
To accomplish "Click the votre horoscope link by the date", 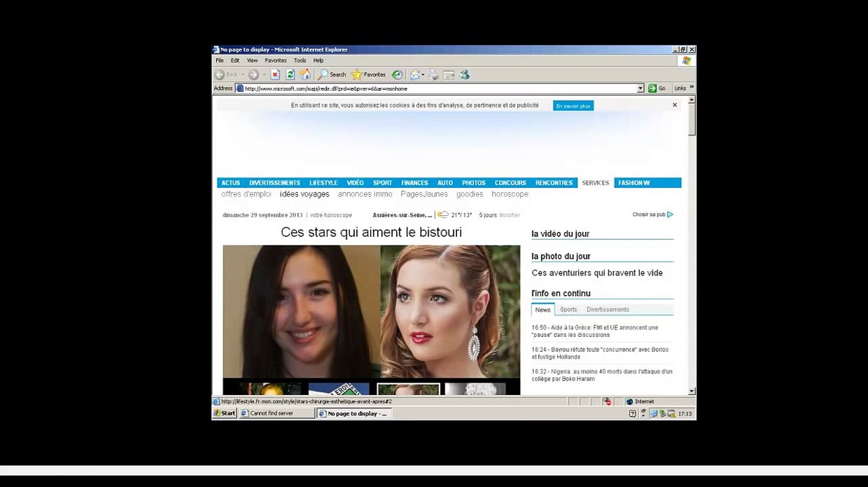I will 331,215.
